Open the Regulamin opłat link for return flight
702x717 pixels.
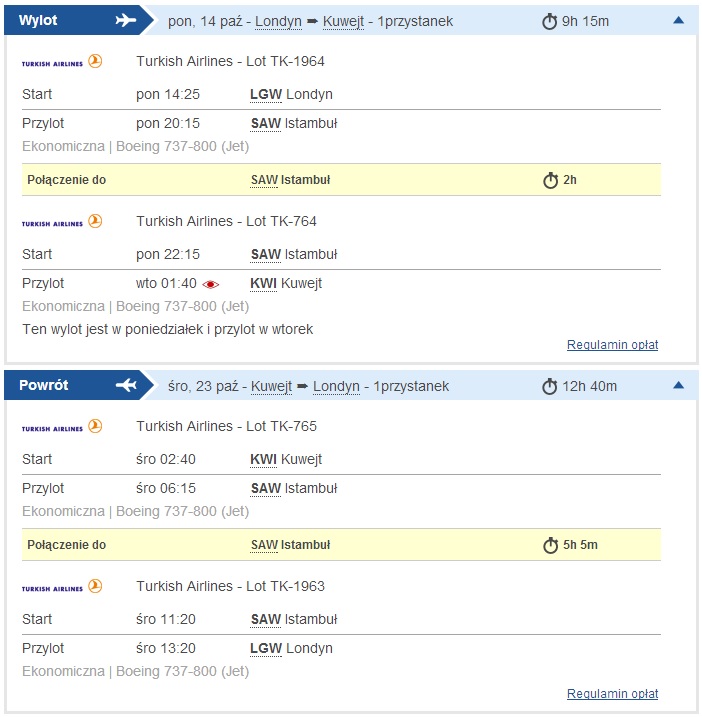612,694
